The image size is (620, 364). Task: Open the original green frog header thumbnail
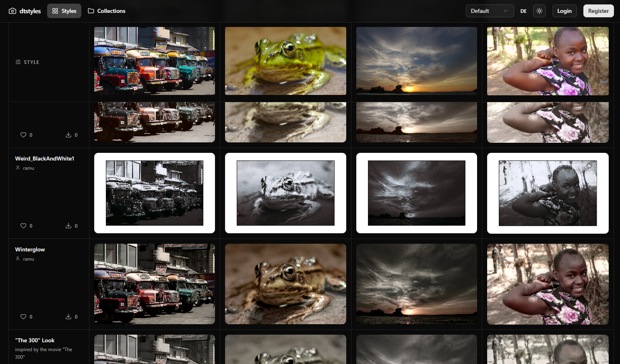tap(285, 61)
